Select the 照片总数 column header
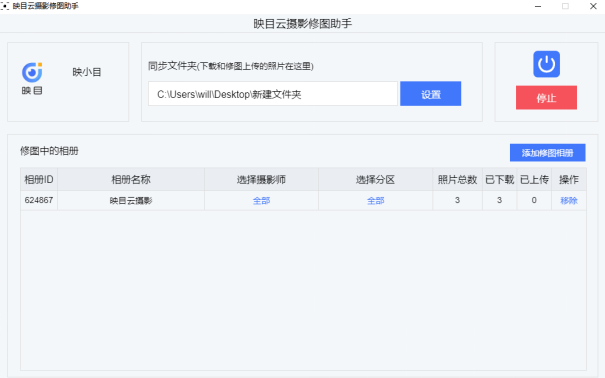Viewport: 605px width, 378px height. [457, 179]
